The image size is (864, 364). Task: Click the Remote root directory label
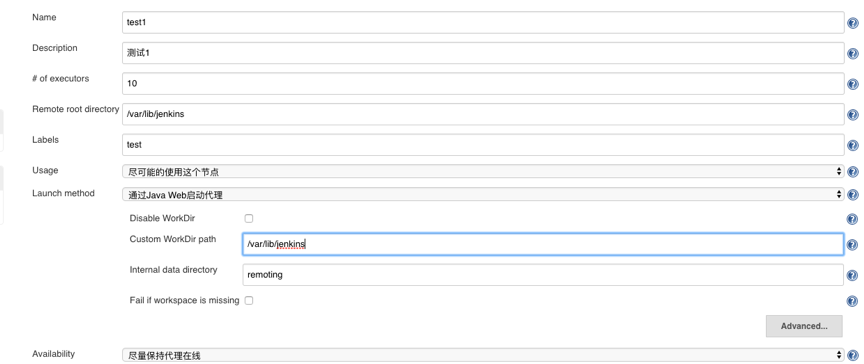[x=76, y=109]
